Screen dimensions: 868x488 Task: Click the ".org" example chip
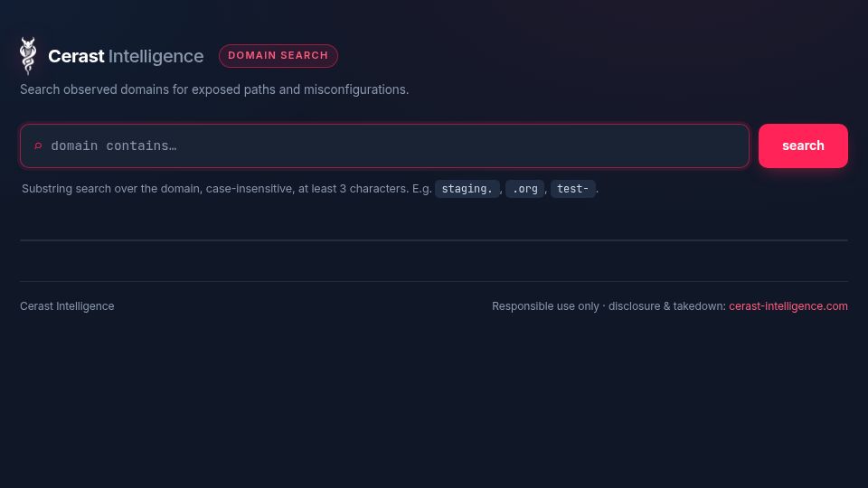(x=524, y=189)
